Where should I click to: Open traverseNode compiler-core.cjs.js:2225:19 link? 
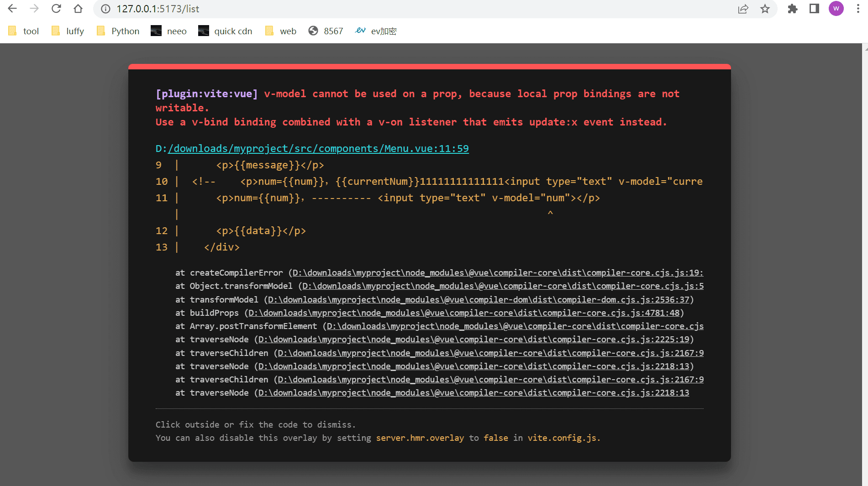pos(474,340)
